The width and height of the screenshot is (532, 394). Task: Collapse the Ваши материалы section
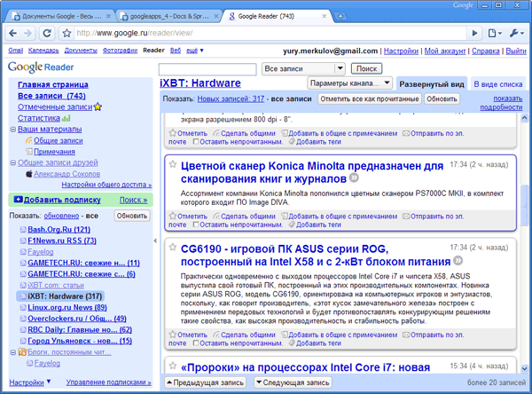tap(13, 130)
